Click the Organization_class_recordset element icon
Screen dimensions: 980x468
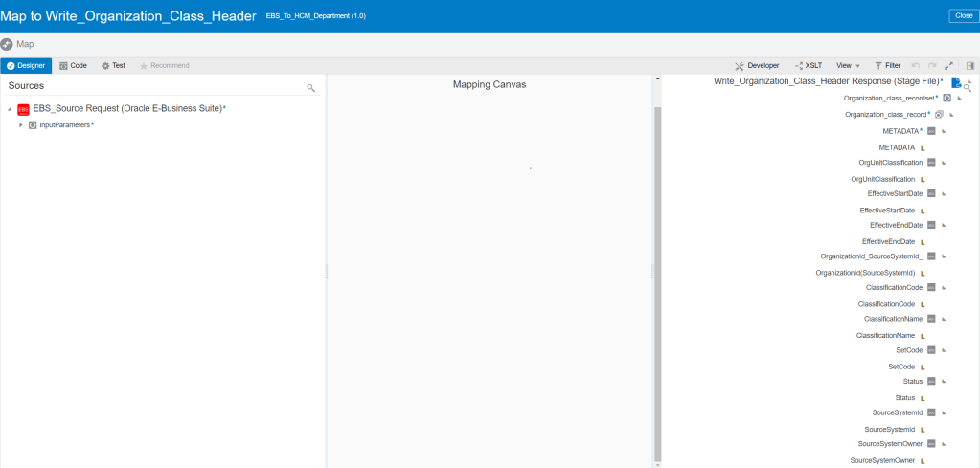(946, 98)
